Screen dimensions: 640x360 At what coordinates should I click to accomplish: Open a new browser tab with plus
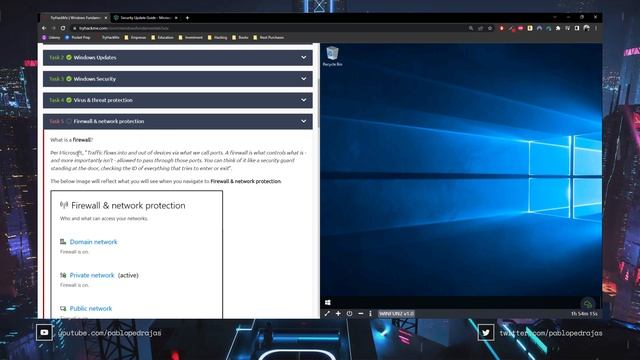(x=187, y=18)
